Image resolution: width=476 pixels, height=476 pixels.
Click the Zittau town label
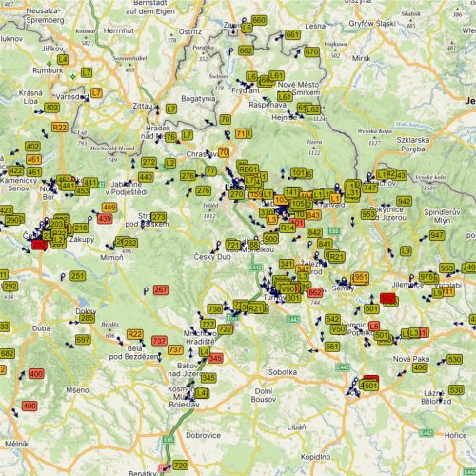click(x=143, y=106)
